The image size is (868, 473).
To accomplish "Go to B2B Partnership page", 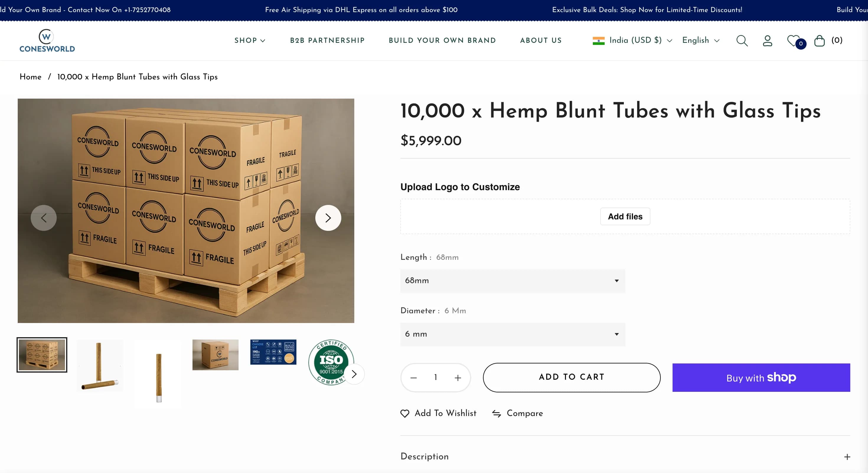I will pyautogui.click(x=327, y=40).
